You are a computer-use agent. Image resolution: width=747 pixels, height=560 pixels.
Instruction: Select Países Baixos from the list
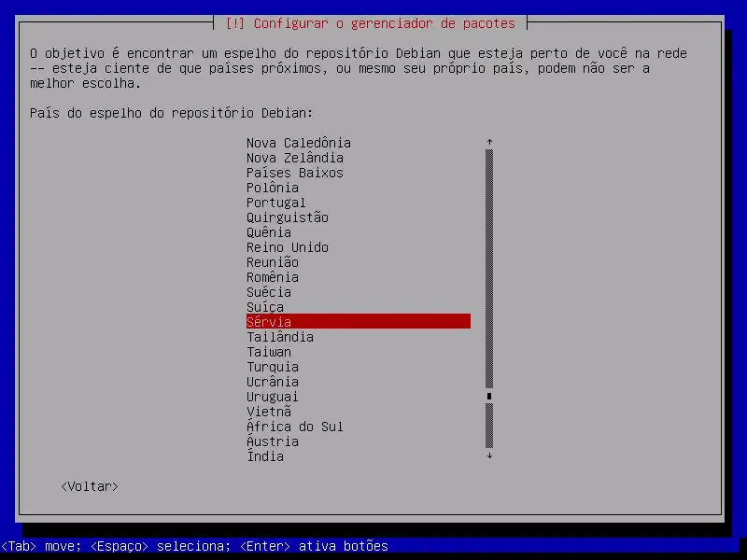click(294, 173)
